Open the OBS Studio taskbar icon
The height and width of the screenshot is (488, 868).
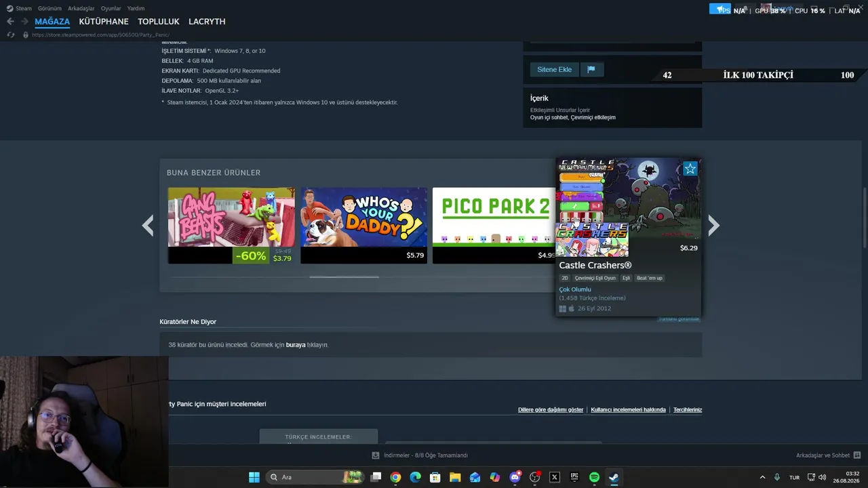(x=534, y=477)
